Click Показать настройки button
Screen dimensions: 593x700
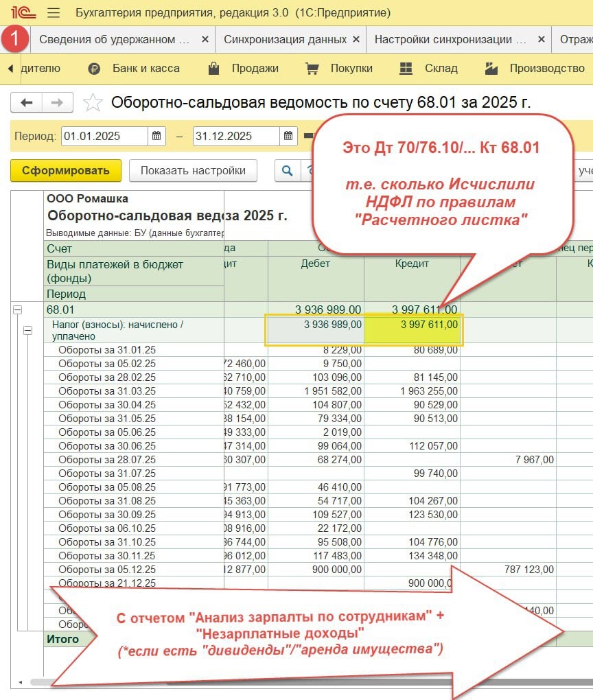[x=193, y=170]
